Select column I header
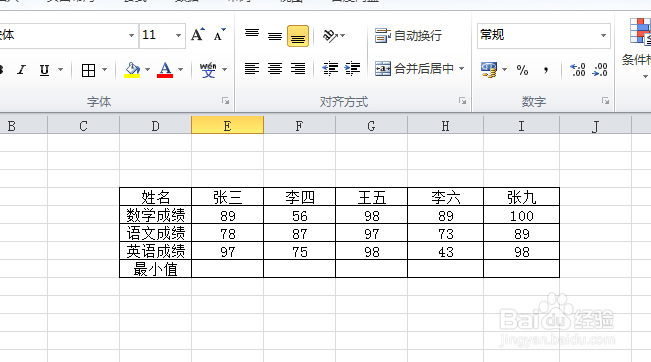This screenshot has height=362, width=651. pyautogui.click(x=521, y=125)
